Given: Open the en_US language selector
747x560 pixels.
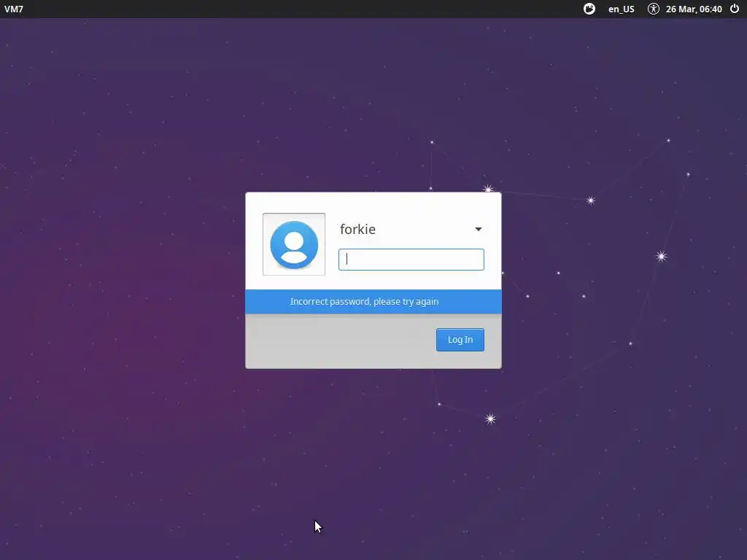Looking at the screenshot, I should (x=622, y=9).
